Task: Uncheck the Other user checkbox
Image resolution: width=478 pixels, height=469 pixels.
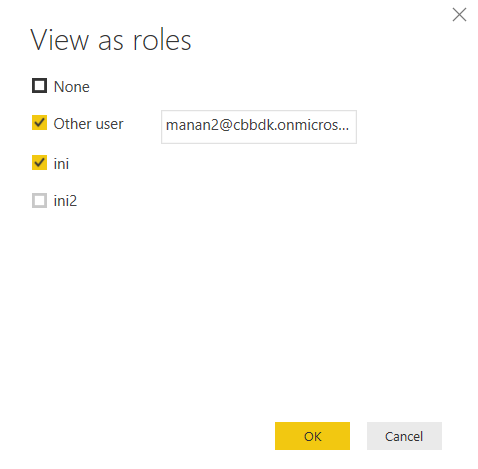Action: pyautogui.click(x=39, y=123)
